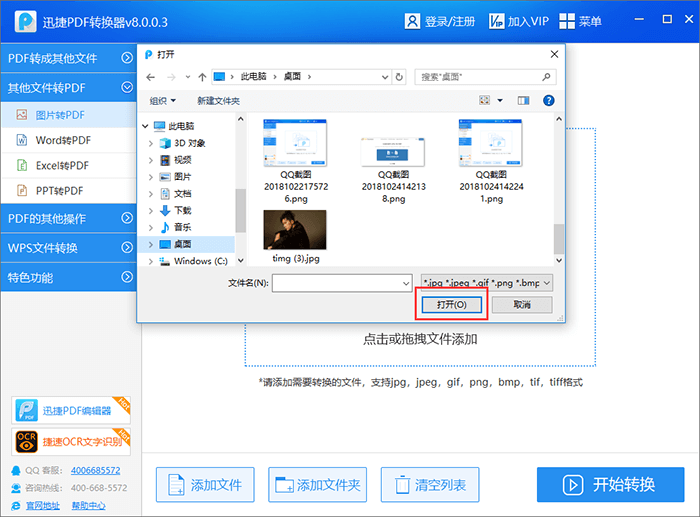Select PPT转PDF in the sidebar
The height and width of the screenshot is (517, 700).
68,191
